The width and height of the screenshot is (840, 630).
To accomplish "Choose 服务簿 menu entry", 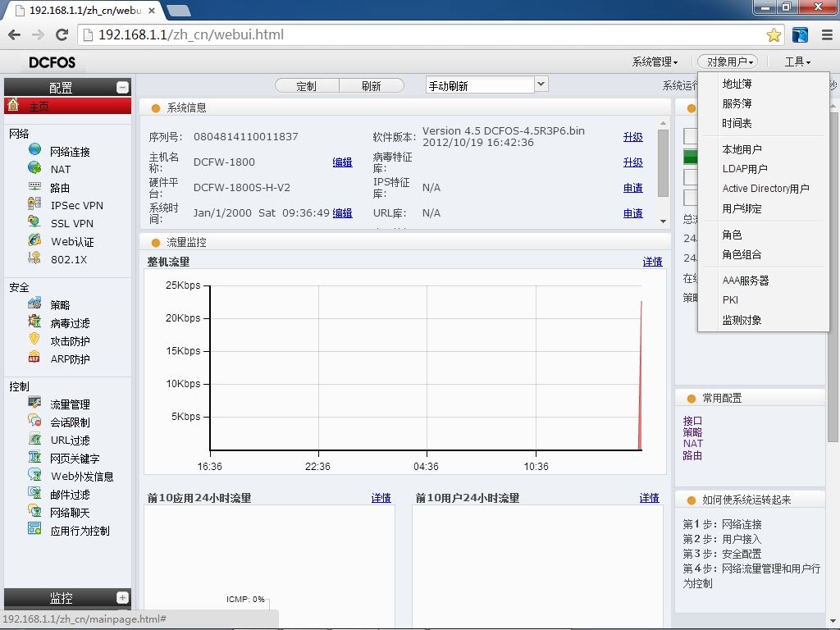I will click(737, 103).
